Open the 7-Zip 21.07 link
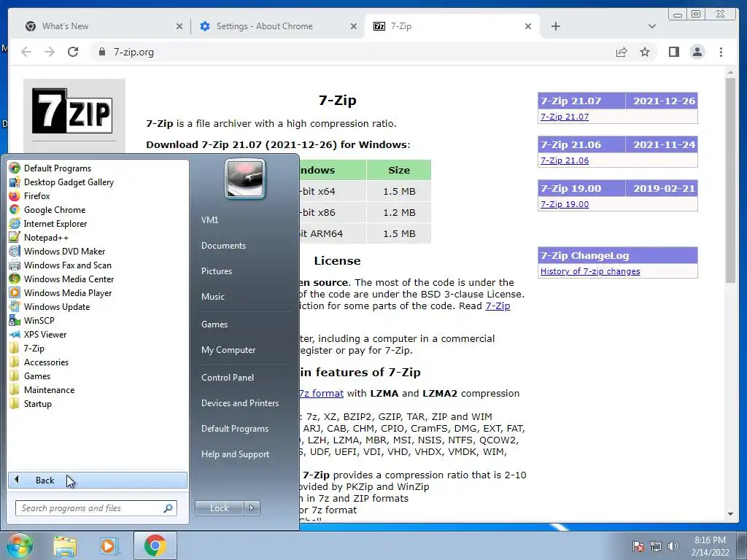The height and width of the screenshot is (560, 747). 565,117
